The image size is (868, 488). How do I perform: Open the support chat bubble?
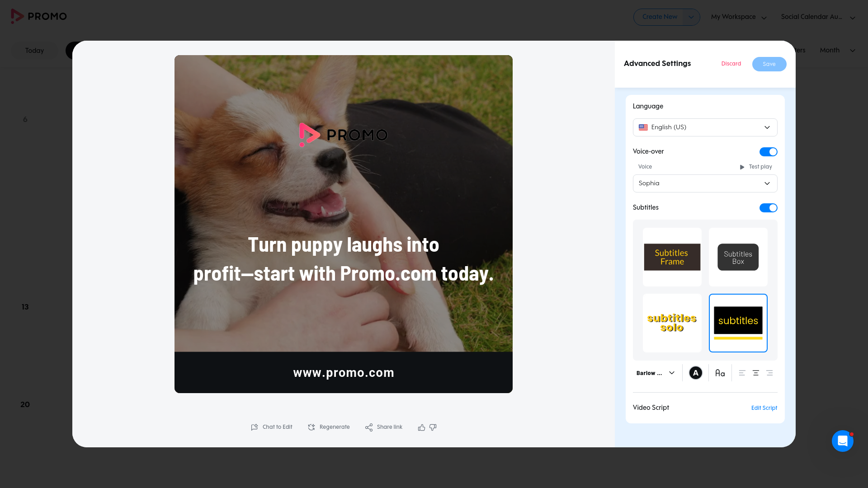[x=842, y=441]
